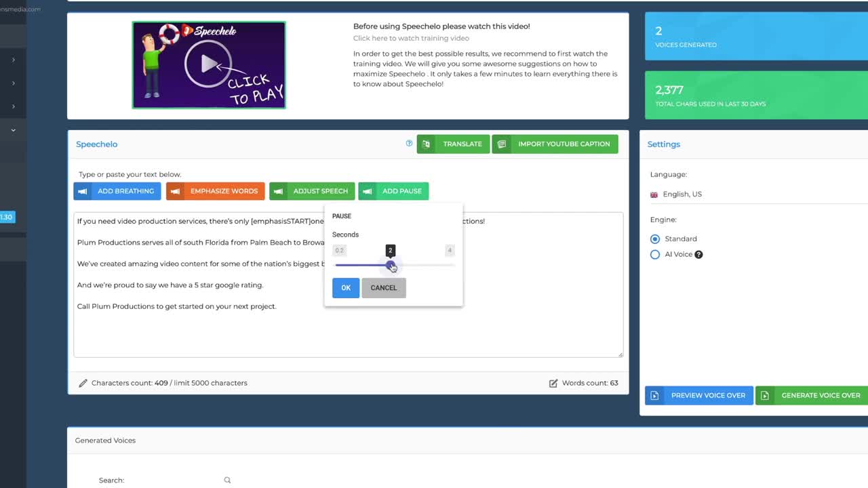Viewport: 868px width, 488px height.
Task: Click the blue 1.30 badge in the sidebar
Action: point(6,217)
